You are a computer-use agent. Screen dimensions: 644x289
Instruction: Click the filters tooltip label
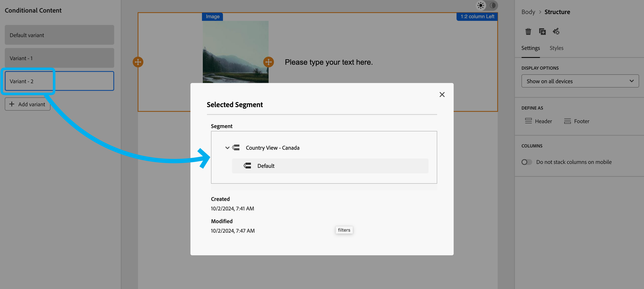point(344,230)
